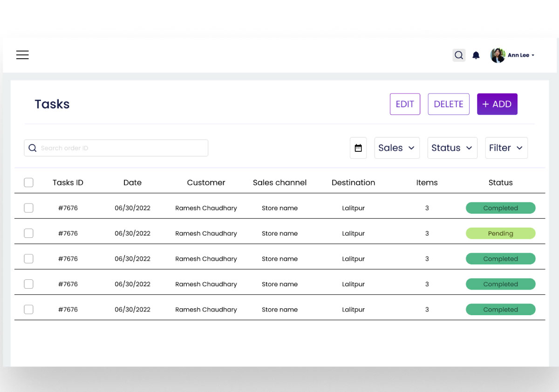The height and width of the screenshot is (392, 559).
Task: Toggle the select-all checkbox in table header
Action: [28, 182]
